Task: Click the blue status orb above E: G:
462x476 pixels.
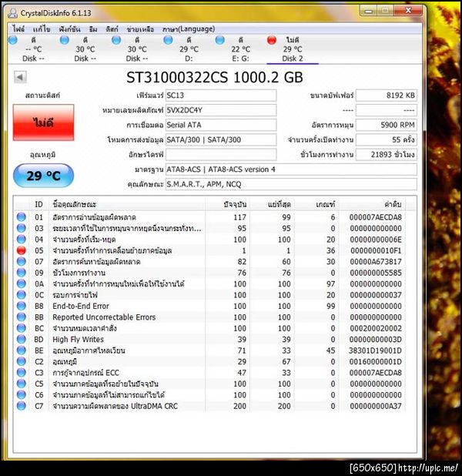Action: pos(219,40)
